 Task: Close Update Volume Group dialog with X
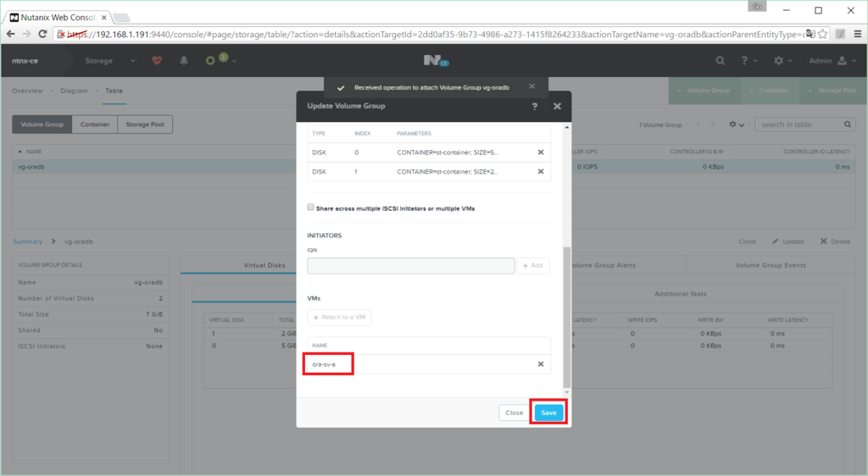tap(557, 106)
